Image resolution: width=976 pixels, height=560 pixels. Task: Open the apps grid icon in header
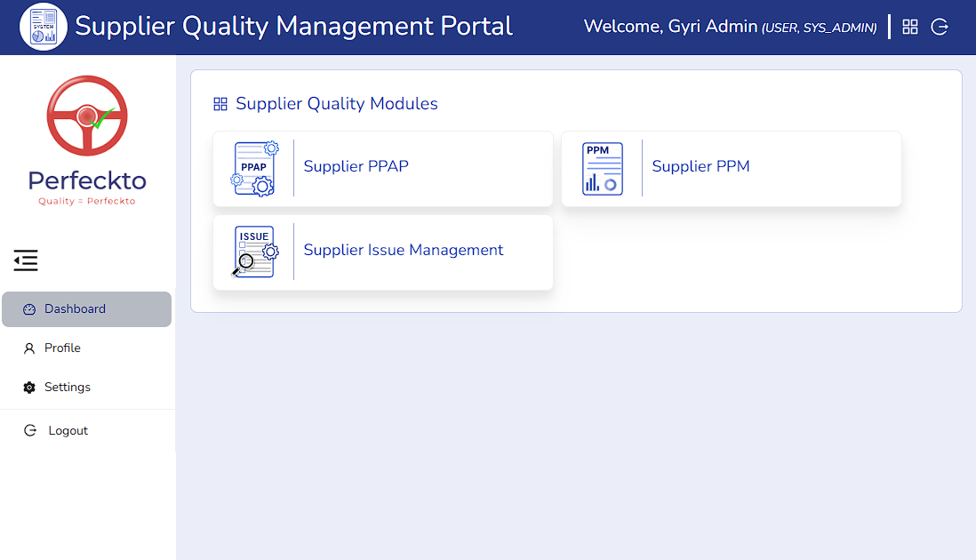(910, 27)
